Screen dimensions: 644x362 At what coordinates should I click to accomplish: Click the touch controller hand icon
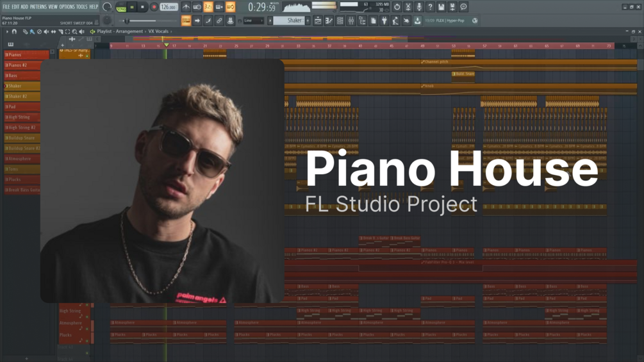407,21
